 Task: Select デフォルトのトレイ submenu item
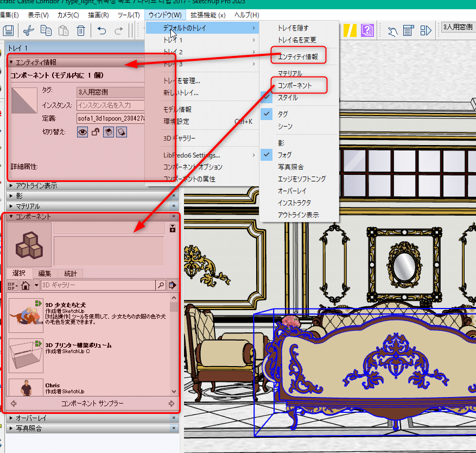(x=202, y=28)
